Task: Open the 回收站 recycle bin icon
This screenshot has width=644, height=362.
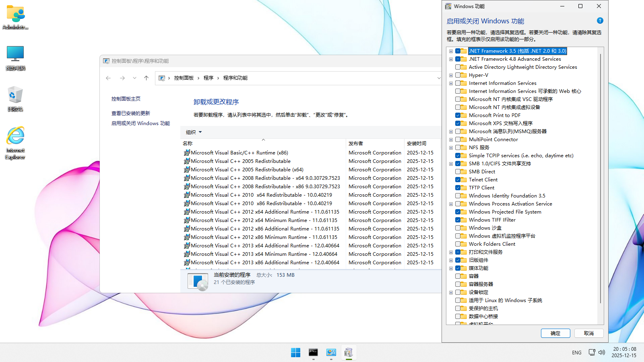Action: [15, 99]
